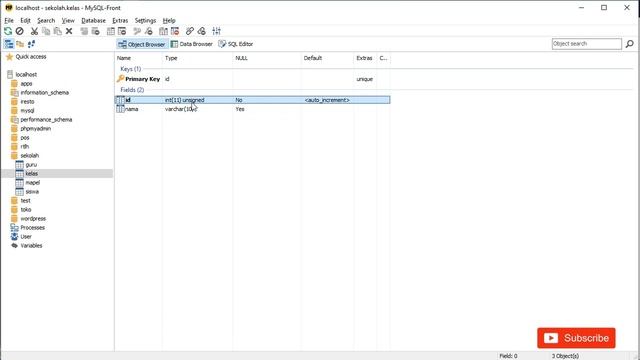Switch to the SQL Editor tab
This screenshot has width=640, height=360.
pyautogui.click(x=236, y=44)
